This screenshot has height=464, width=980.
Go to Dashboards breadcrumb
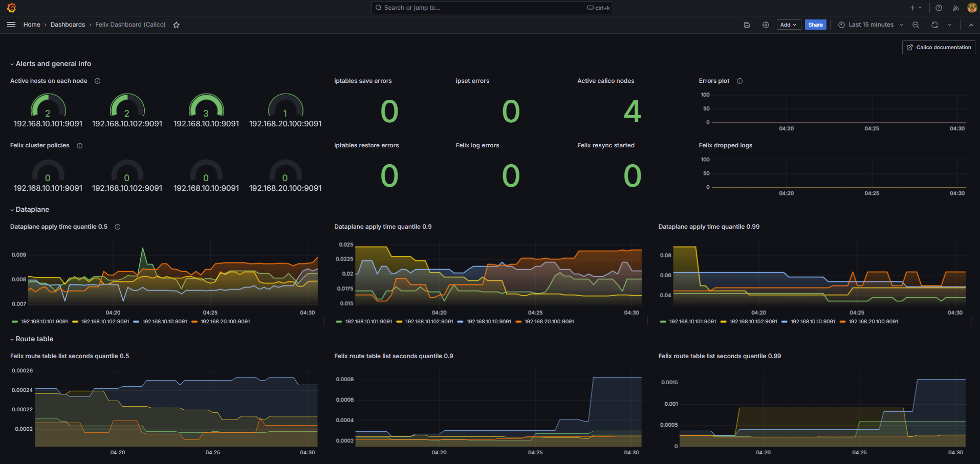click(68, 25)
